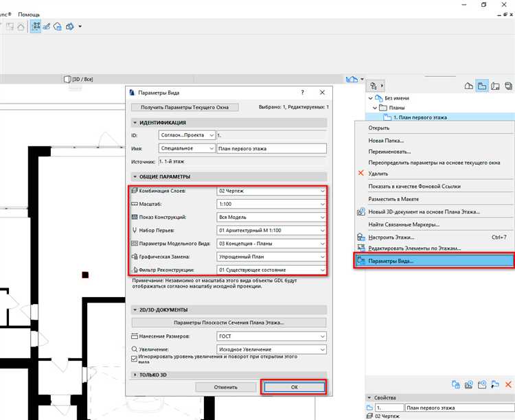Collapse the 2D/3D-ДОКУМЕНТЫ section

(135, 310)
